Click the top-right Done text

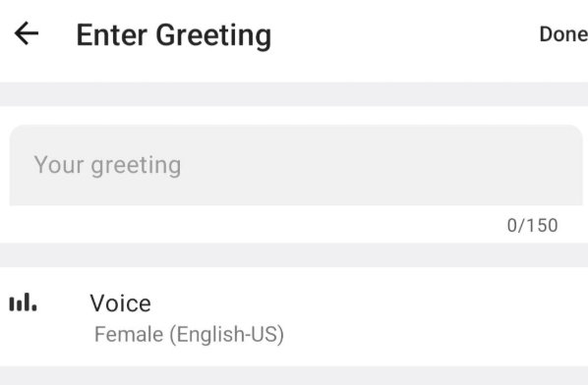[563, 34]
